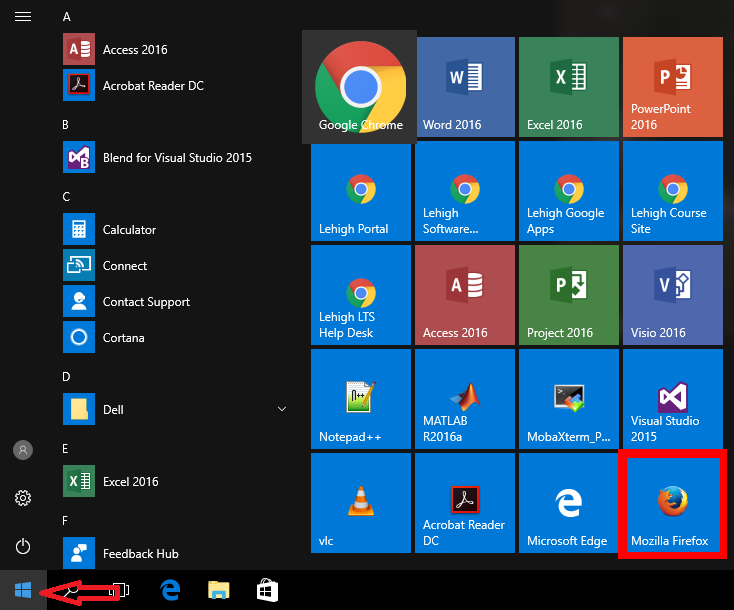
Task: Open Feedback Hub app
Action: [x=176, y=553]
